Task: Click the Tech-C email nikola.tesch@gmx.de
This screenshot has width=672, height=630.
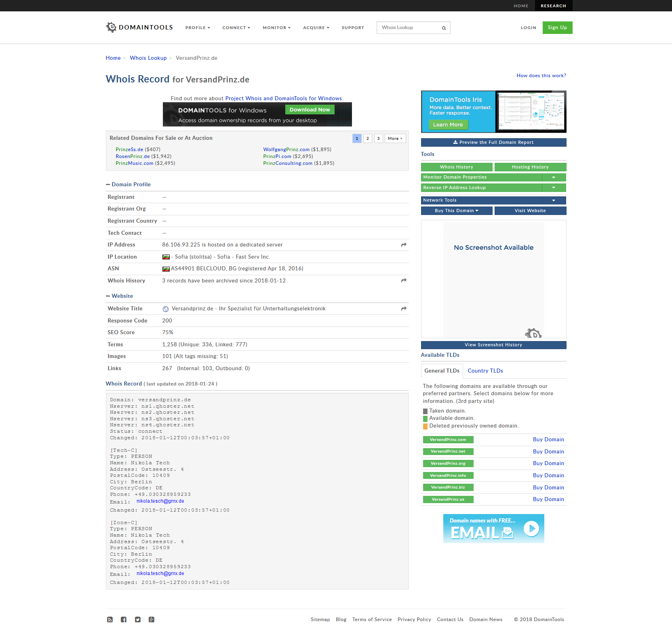Action: pyautogui.click(x=160, y=501)
